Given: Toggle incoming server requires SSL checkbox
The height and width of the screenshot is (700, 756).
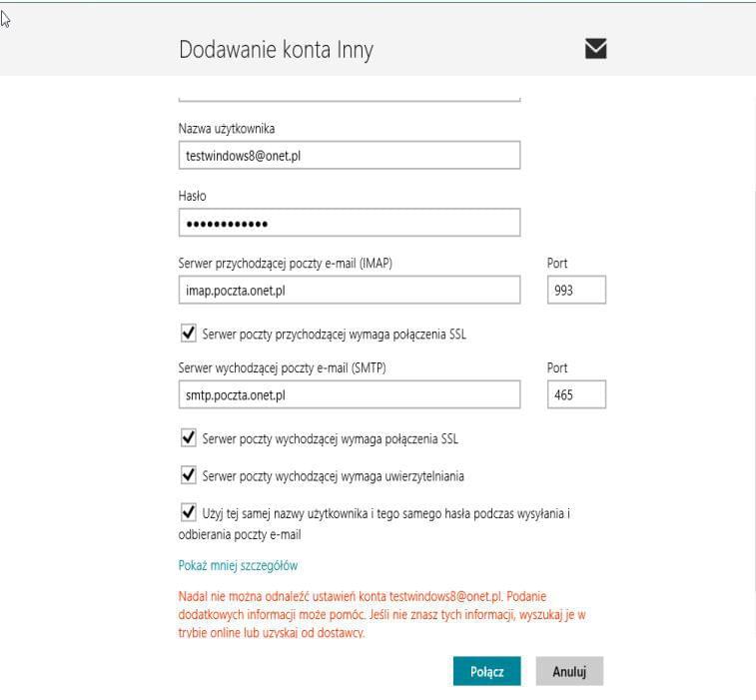Looking at the screenshot, I should tap(188, 334).
